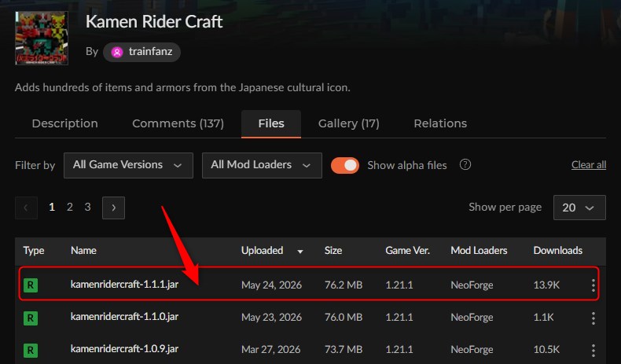The image size is (621, 364).
Task: Open more options for kamenridercraft-1.1.0.jar
Action: click(593, 318)
